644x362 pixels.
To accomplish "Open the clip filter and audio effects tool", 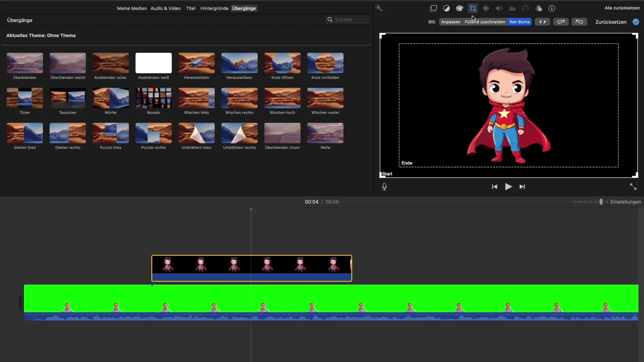I will coord(539,8).
